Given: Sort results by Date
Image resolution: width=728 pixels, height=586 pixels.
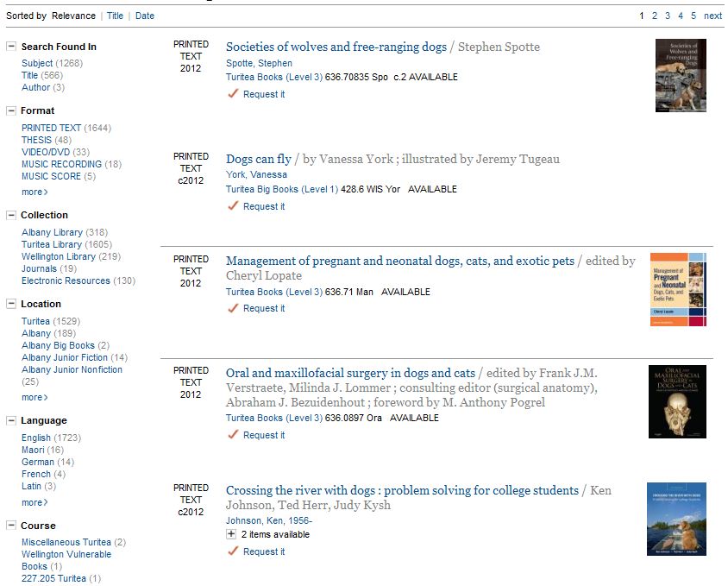Looking at the screenshot, I should pos(145,16).
